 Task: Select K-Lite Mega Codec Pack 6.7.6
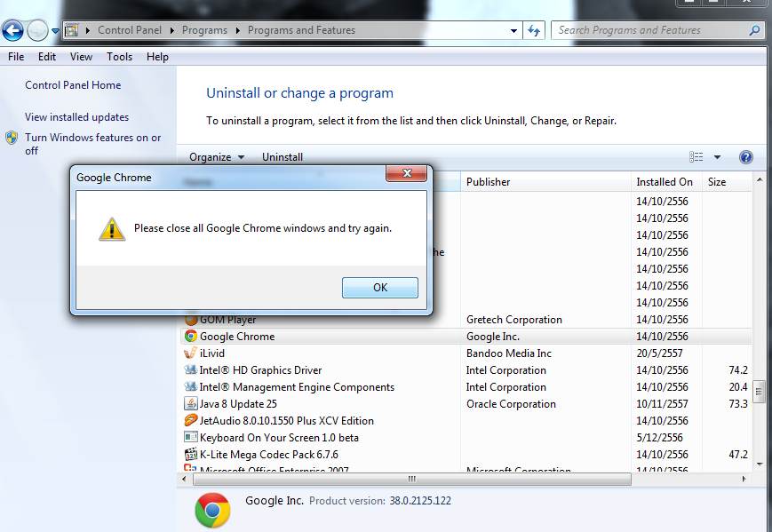coord(269,455)
